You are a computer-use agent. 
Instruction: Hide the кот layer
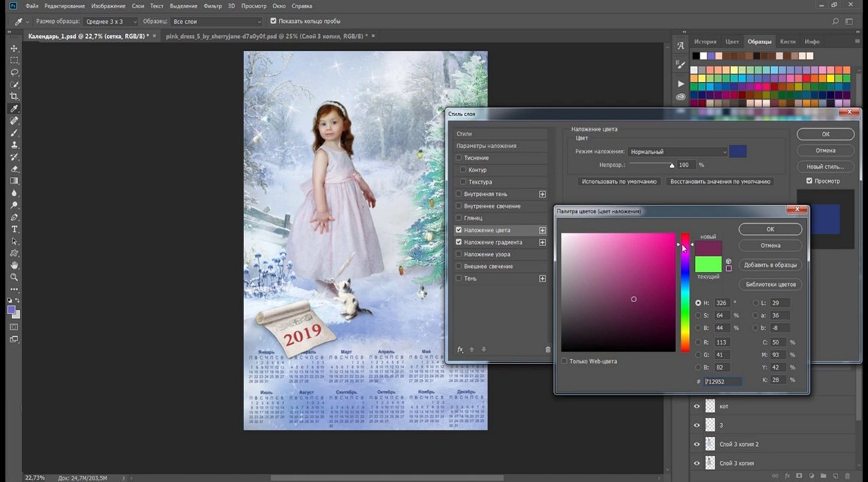pyautogui.click(x=696, y=406)
